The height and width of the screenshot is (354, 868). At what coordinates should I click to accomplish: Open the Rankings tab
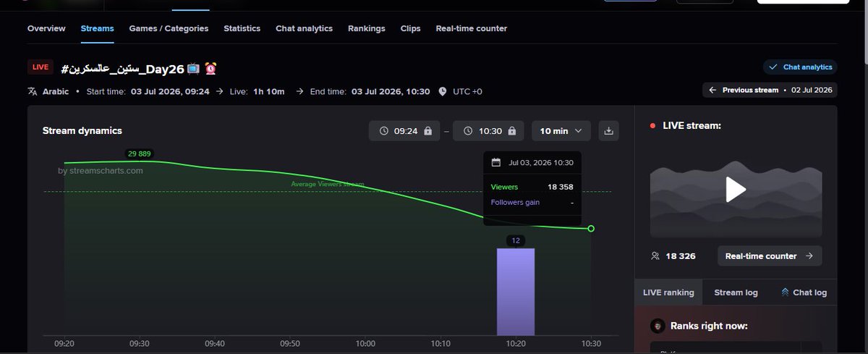[367, 29]
